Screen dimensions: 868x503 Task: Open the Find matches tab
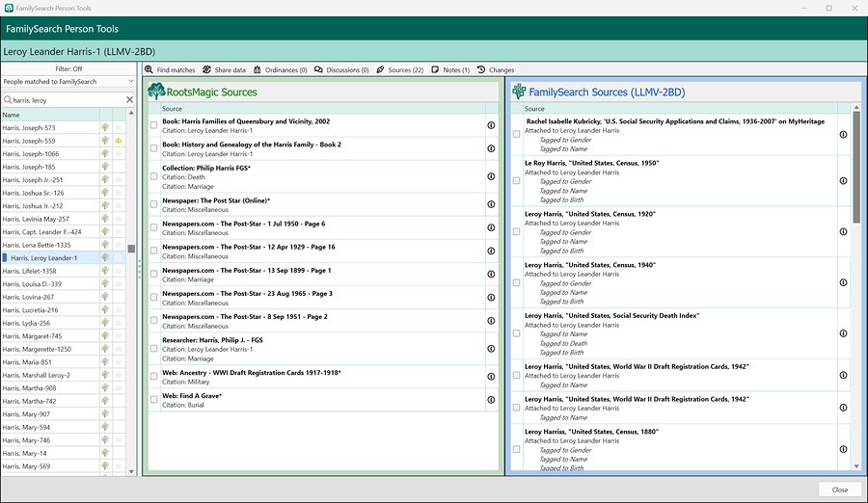(170, 70)
